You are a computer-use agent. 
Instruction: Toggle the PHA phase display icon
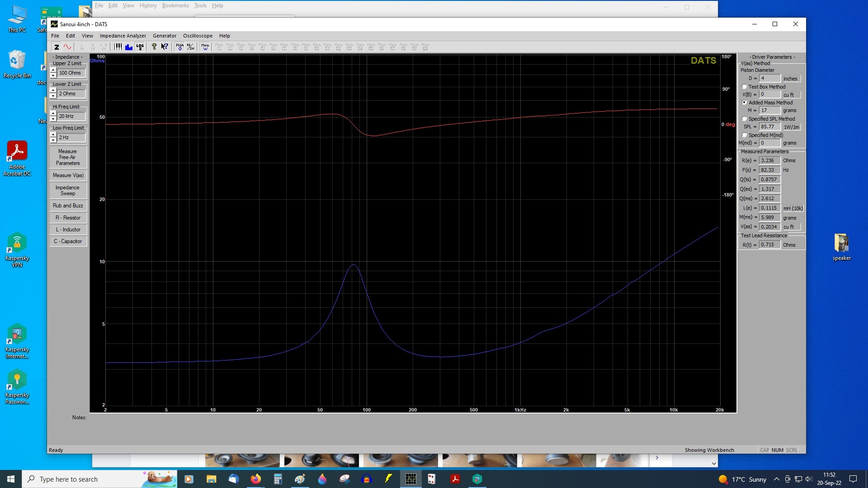tap(180, 47)
